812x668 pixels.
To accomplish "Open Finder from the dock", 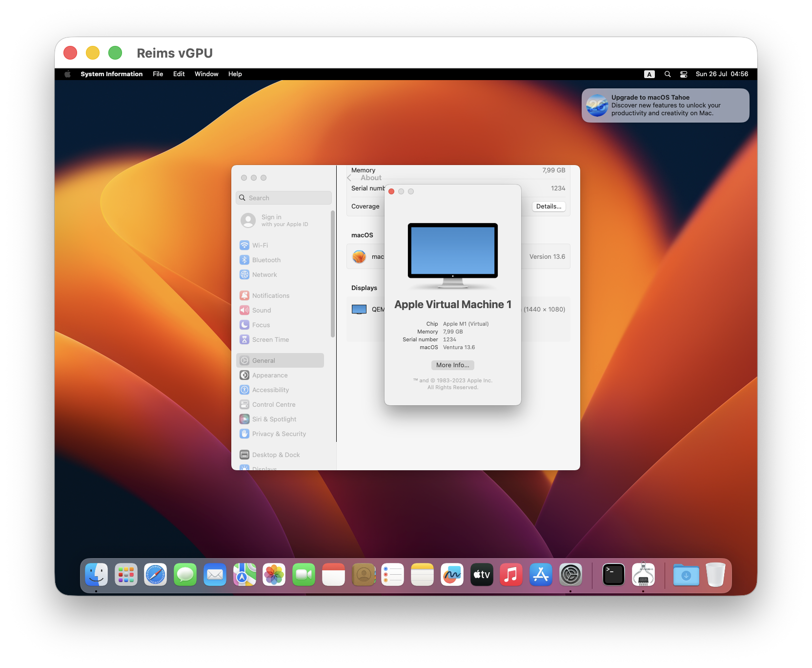I will tap(97, 575).
